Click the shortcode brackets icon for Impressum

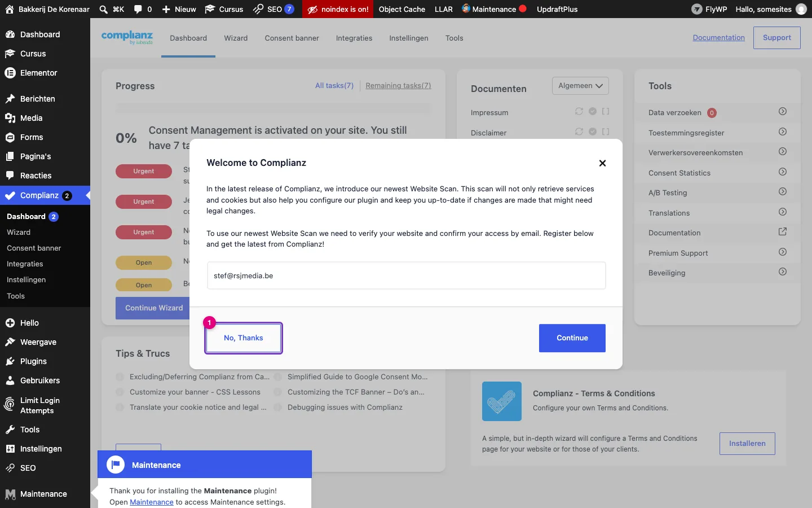[x=606, y=111]
